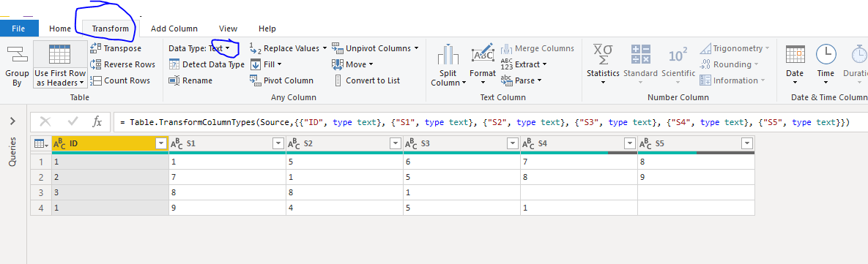
Task: Select the Transform ribbon tab
Action: click(110, 29)
